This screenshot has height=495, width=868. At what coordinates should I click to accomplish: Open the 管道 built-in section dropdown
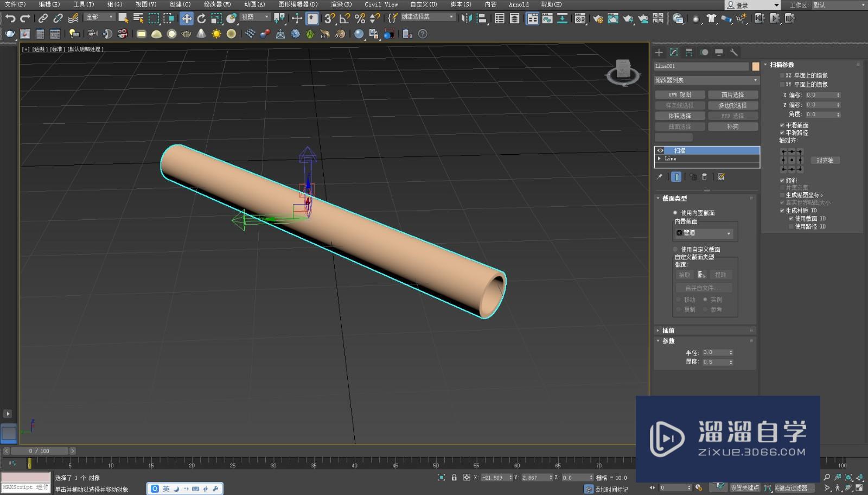tap(704, 233)
